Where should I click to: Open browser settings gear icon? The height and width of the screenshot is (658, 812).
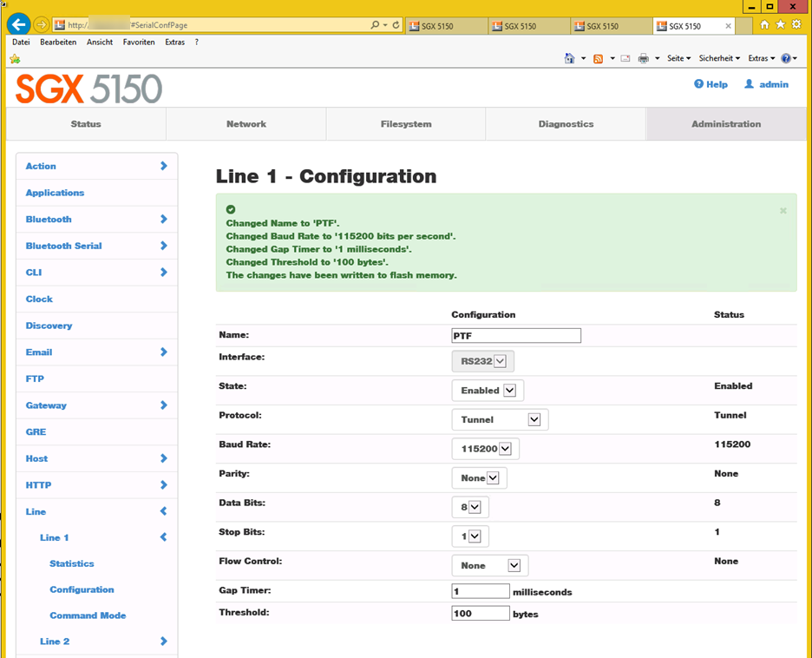pyautogui.click(x=796, y=24)
